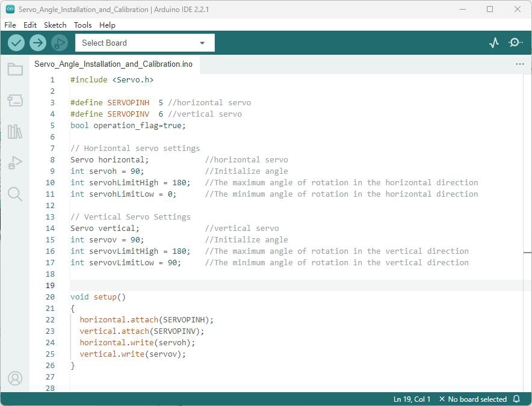Open the Serial Plotter
The image size is (532, 406).
tap(494, 43)
